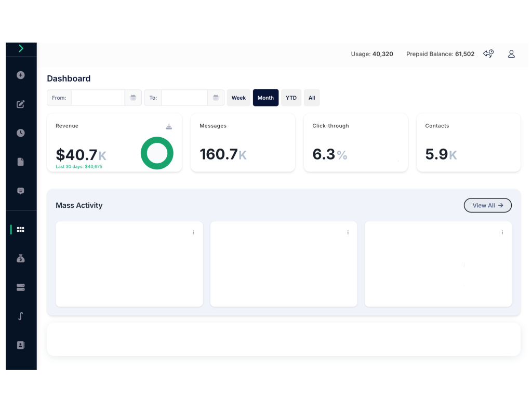Open the address book contacts icon
This screenshot has width=532, height=411.
(x=21, y=345)
